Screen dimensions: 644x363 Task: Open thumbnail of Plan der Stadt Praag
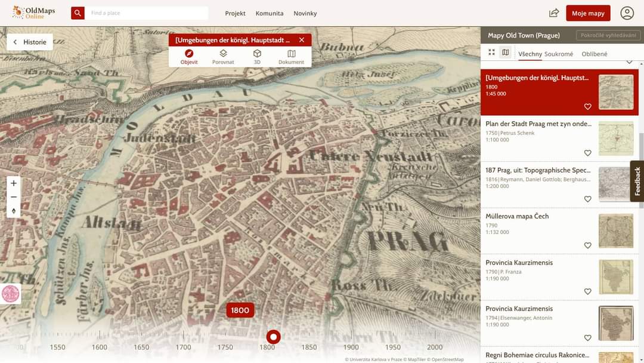(616, 139)
